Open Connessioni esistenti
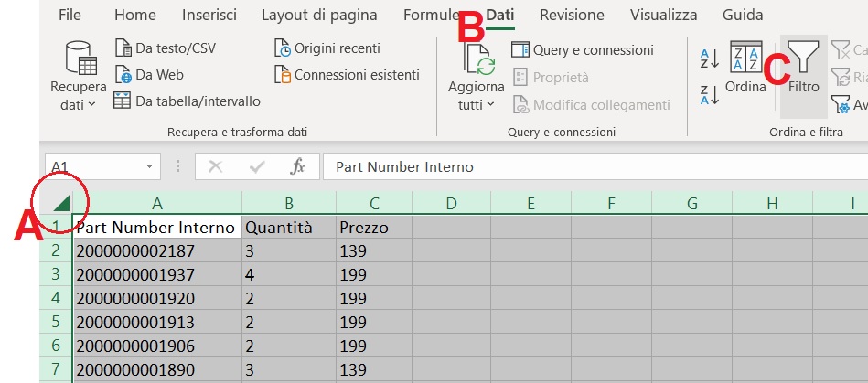Screen dimensions: 868x383 (x=347, y=75)
